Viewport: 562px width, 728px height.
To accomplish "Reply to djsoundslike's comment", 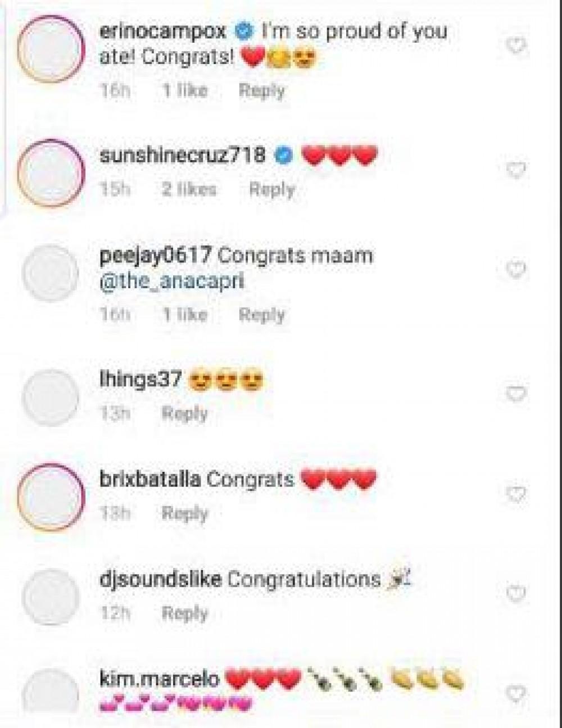I will pyautogui.click(x=185, y=613).
